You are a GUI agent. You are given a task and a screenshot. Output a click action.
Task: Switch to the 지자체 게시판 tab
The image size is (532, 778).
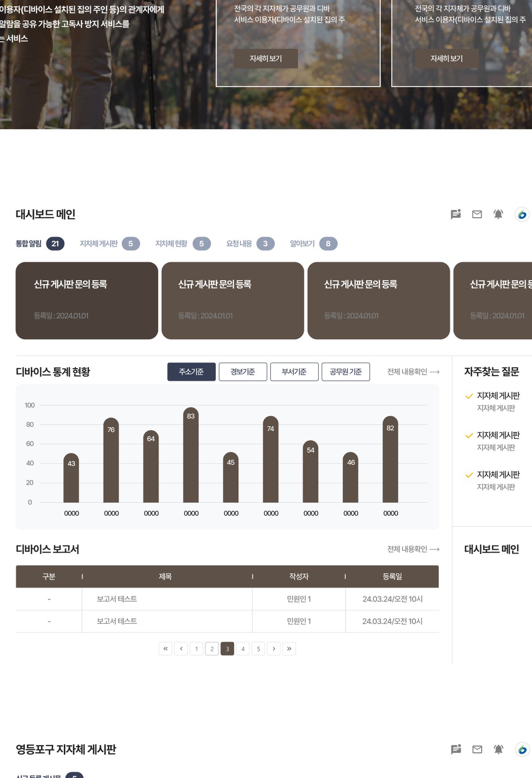[110, 244]
